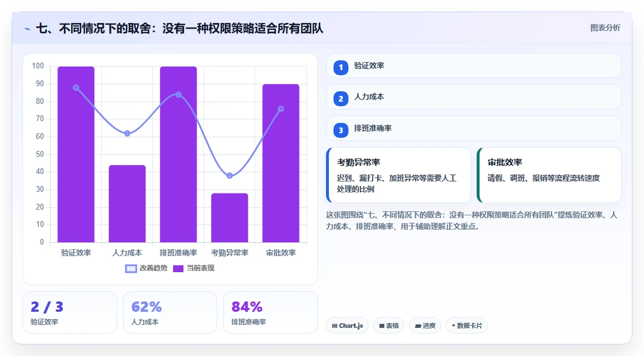Click the summary paragraph starting 这张图围绕

(x=472, y=220)
